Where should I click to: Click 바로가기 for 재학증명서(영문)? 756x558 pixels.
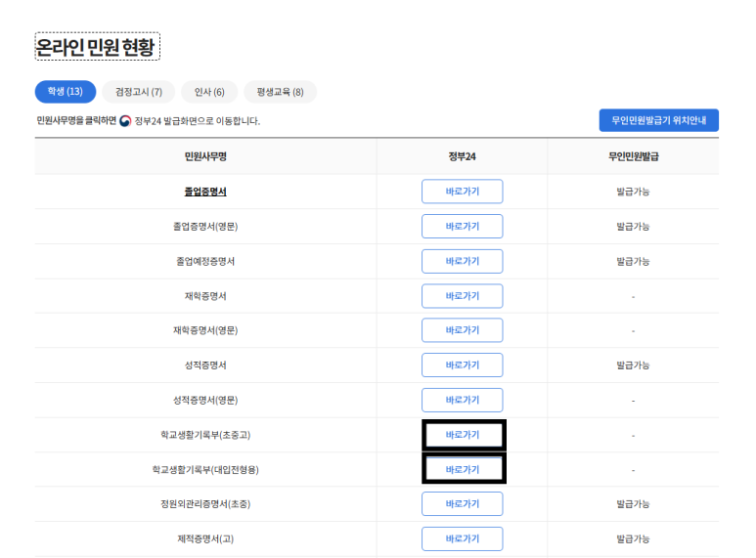click(x=462, y=330)
